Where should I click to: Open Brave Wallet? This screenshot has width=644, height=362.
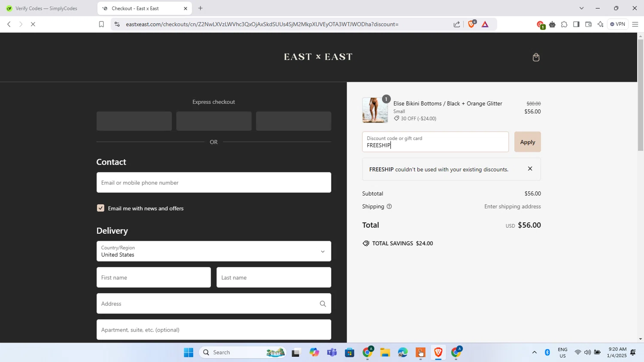coord(588,24)
